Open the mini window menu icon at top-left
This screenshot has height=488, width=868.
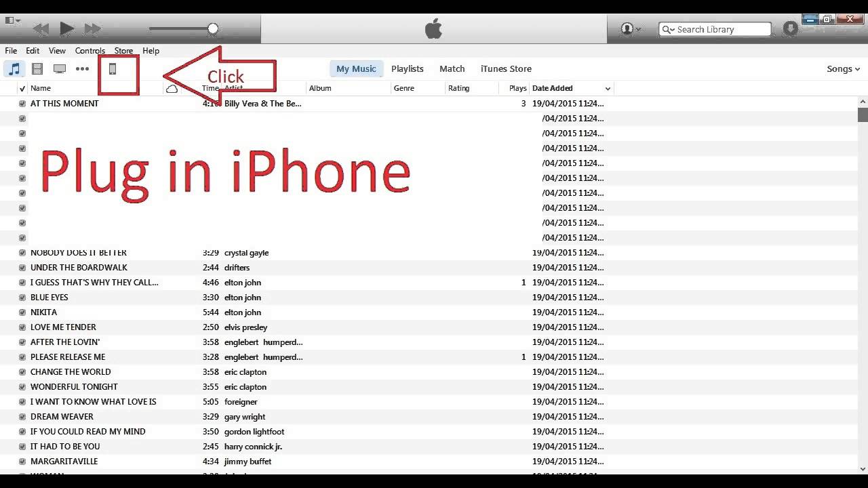click(x=12, y=20)
